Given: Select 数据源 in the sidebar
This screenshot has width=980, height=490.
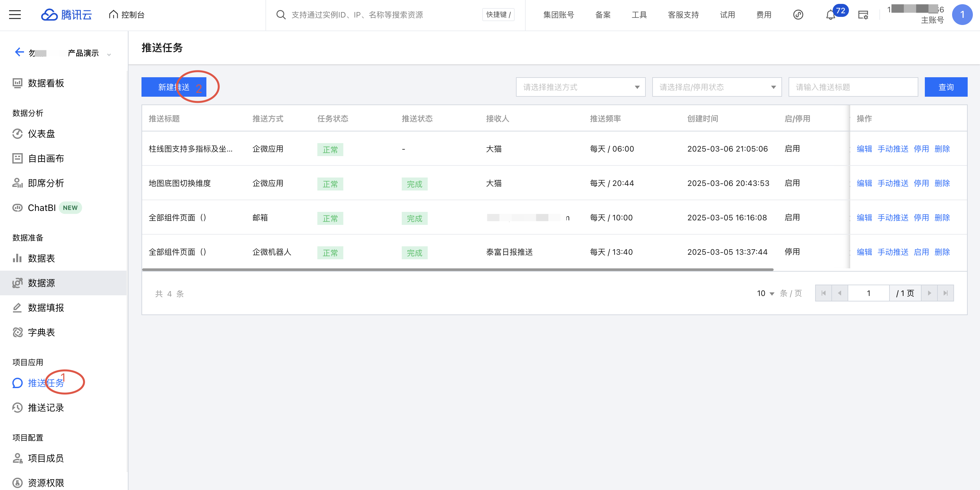Looking at the screenshot, I should (41, 283).
